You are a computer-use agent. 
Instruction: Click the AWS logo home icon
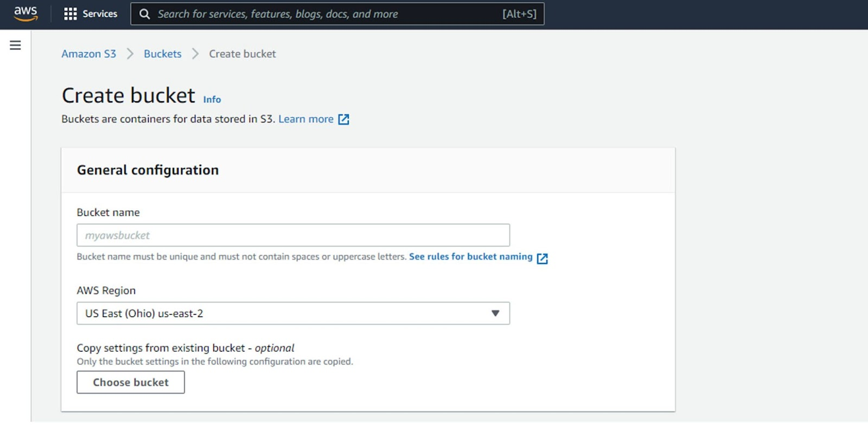pos(25,14)
